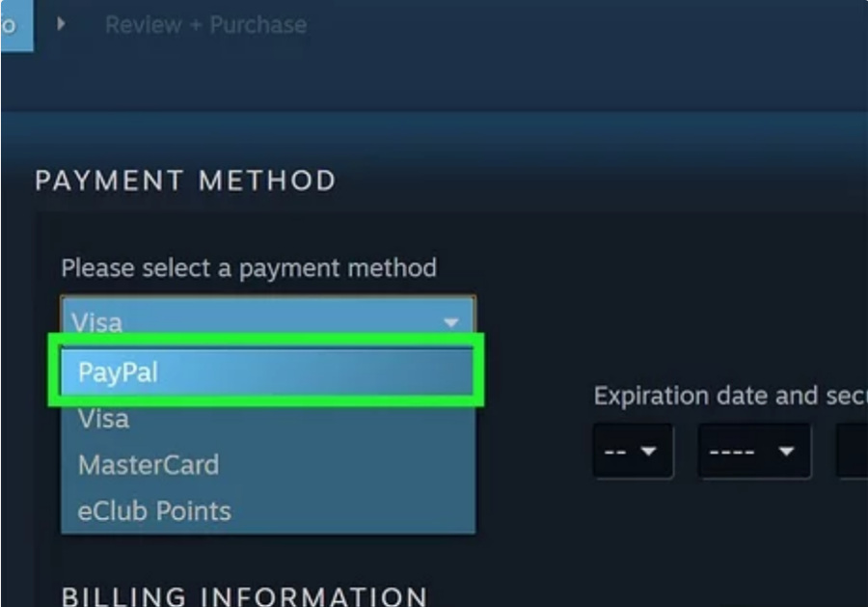Click the BILLING INFORMATION section heading

pyautogui.click(x=245, y=596)
